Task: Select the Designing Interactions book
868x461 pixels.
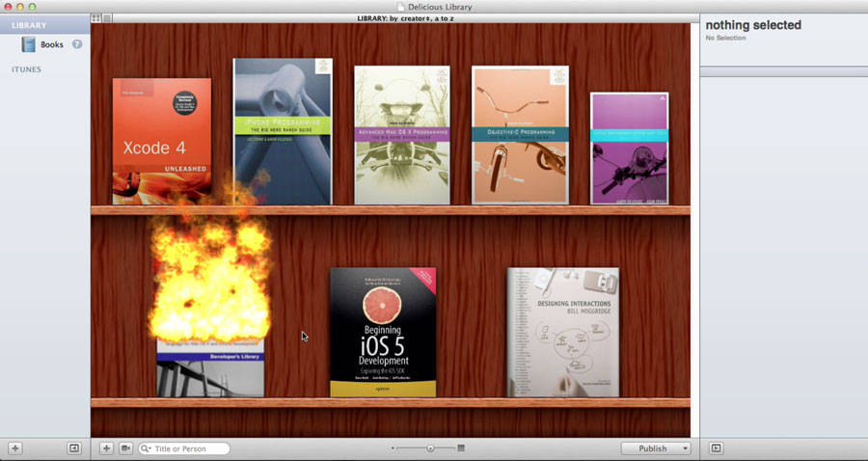Action: click(x=563, y=333)
